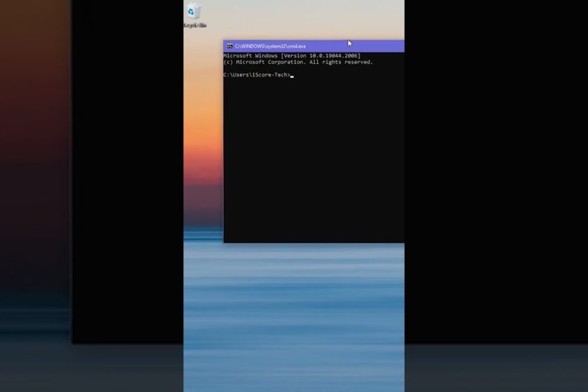Image resolution: width=588 pixels, height=392 pixels.
Task: Click orange sunset wallpaper left of cmd window
Action: coord(202,133)
